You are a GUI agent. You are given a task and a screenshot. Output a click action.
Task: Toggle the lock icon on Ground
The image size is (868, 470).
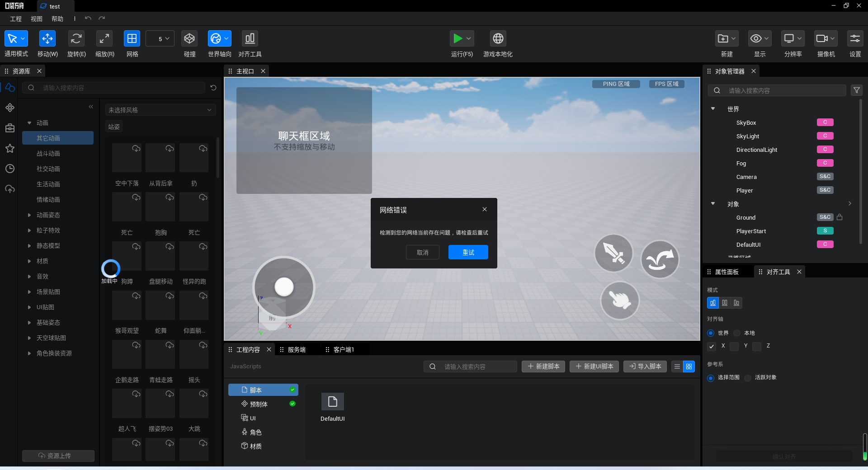click(840, 217)
